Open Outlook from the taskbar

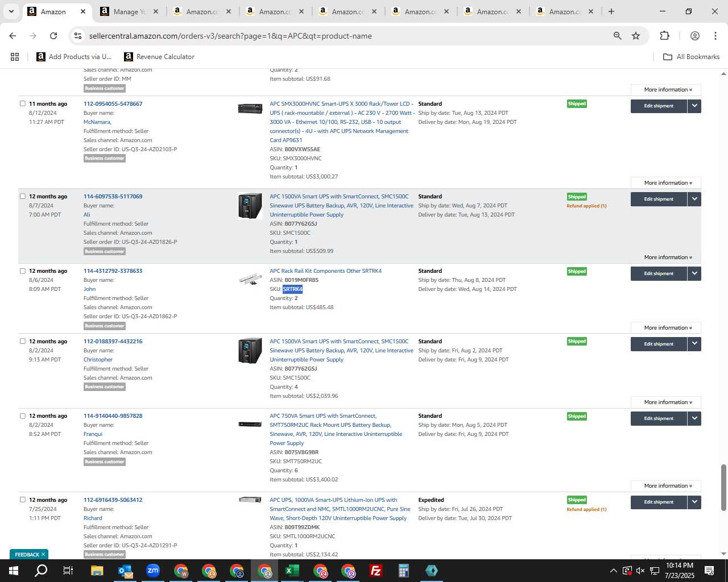(125, 571)
